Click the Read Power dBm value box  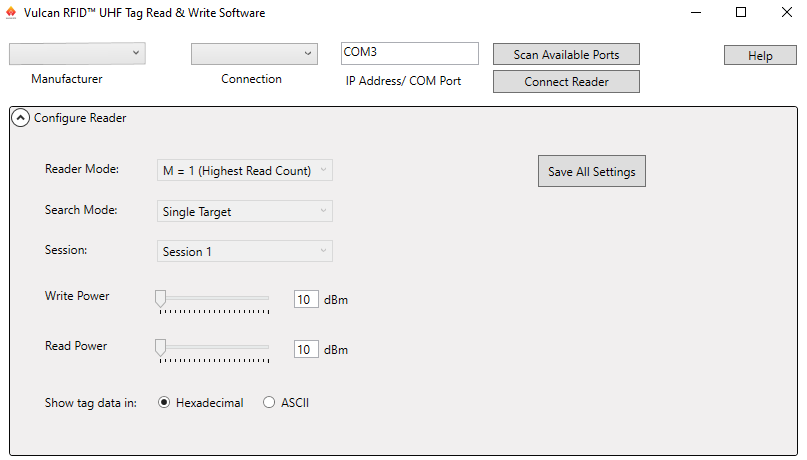tap(306, 349)
